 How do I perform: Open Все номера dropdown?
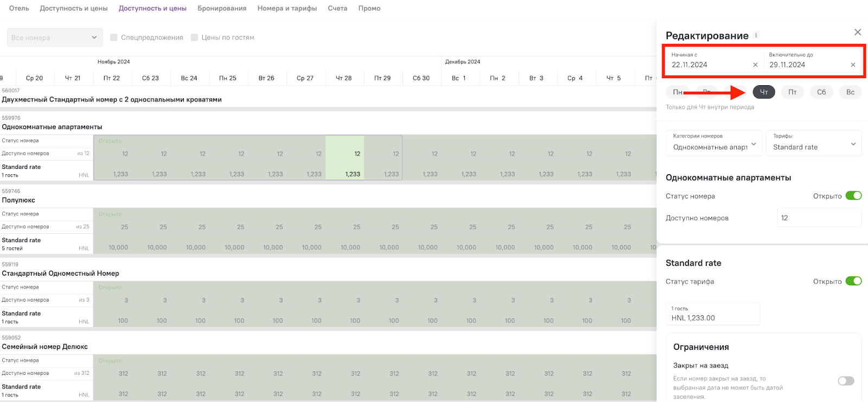click(x=55, y=37)
